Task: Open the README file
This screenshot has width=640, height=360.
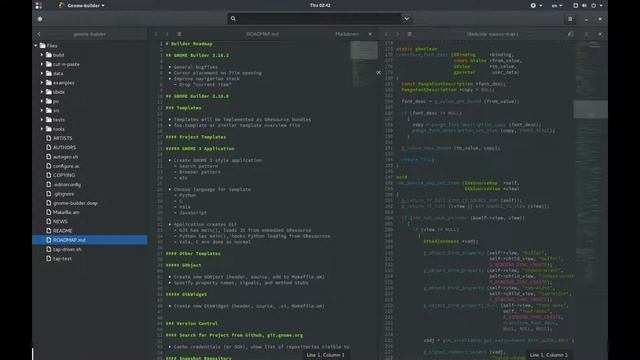Action: [62, 231]
